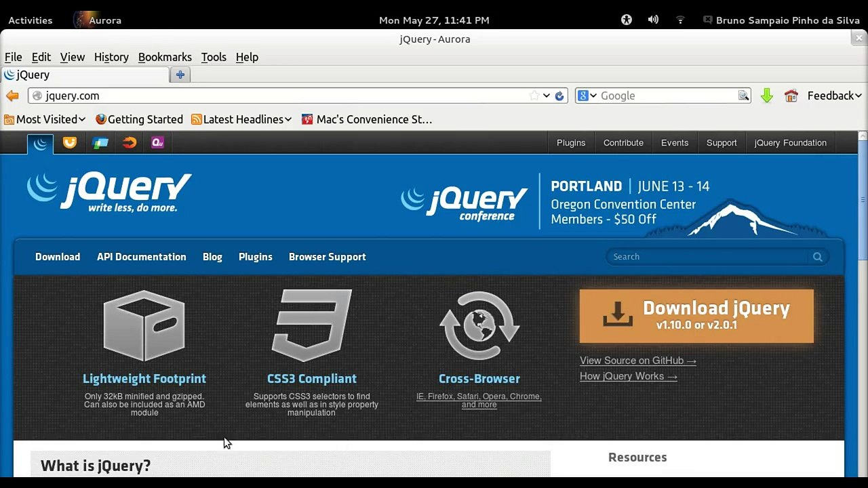Open a new tab with the plus button
This screenshot has height=488, width=868.
(x=180, y=75)
